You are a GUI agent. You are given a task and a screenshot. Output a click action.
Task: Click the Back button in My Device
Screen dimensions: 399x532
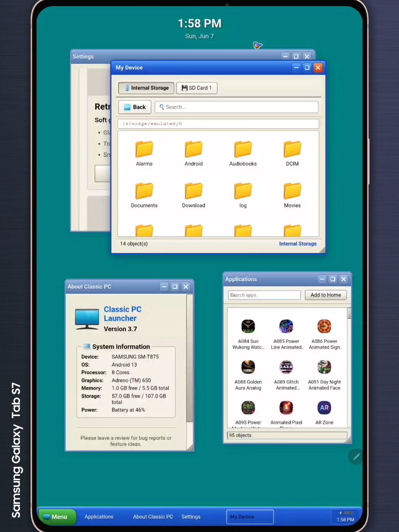pyautogui.click(x=135, y=107)
